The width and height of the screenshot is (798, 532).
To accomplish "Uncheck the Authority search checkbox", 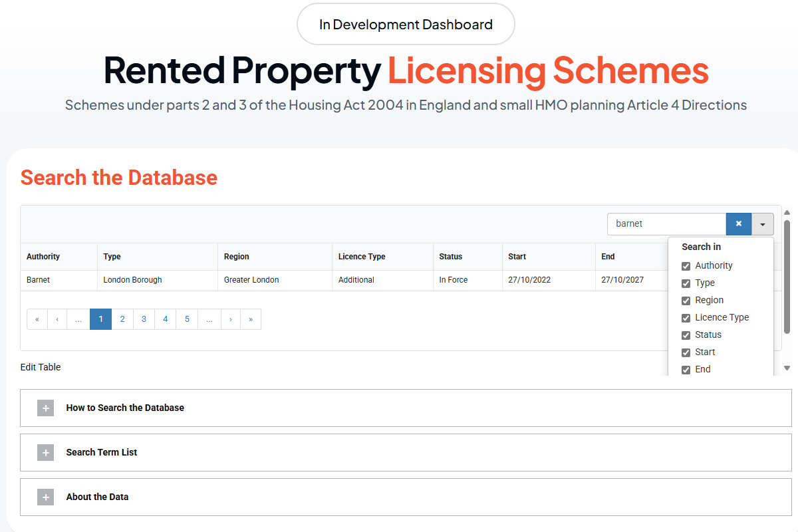I will (x=686, y=266).
